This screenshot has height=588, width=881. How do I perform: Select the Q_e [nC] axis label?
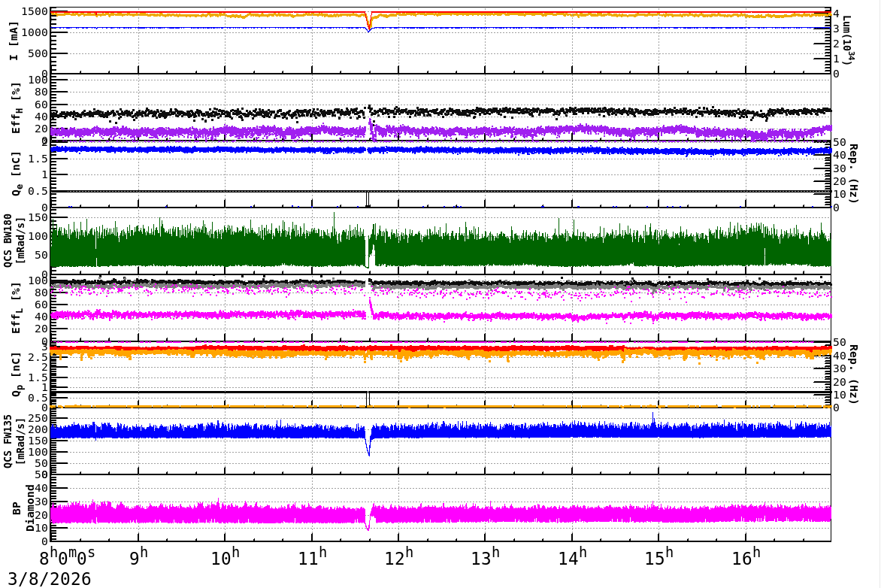coord(16,174)
